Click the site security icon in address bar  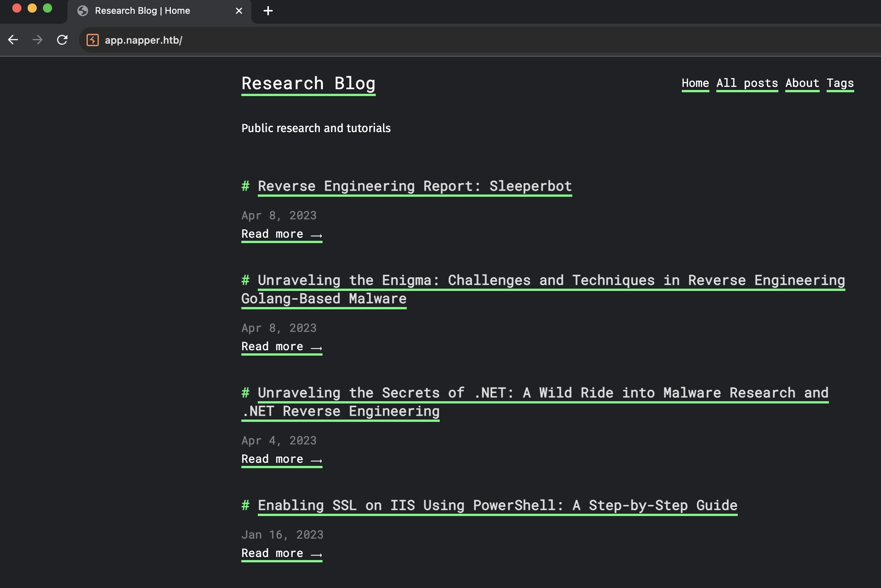(93, 40)
